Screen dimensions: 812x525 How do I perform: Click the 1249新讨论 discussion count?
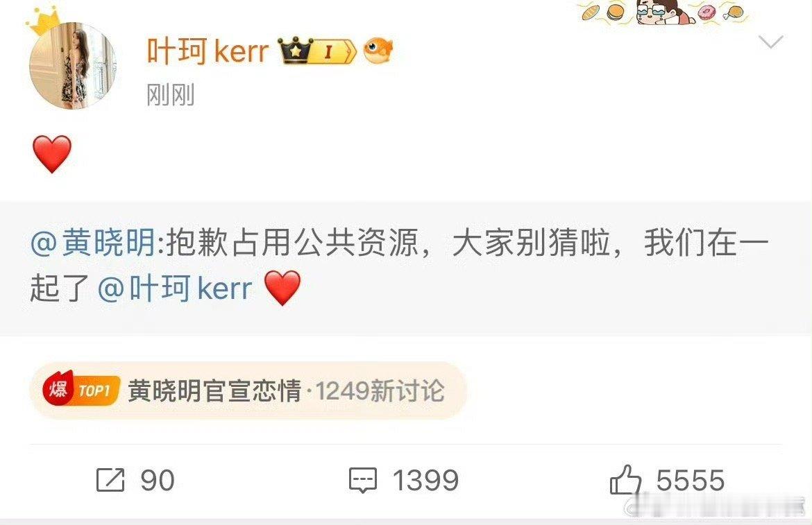click(x=380, y=390)
